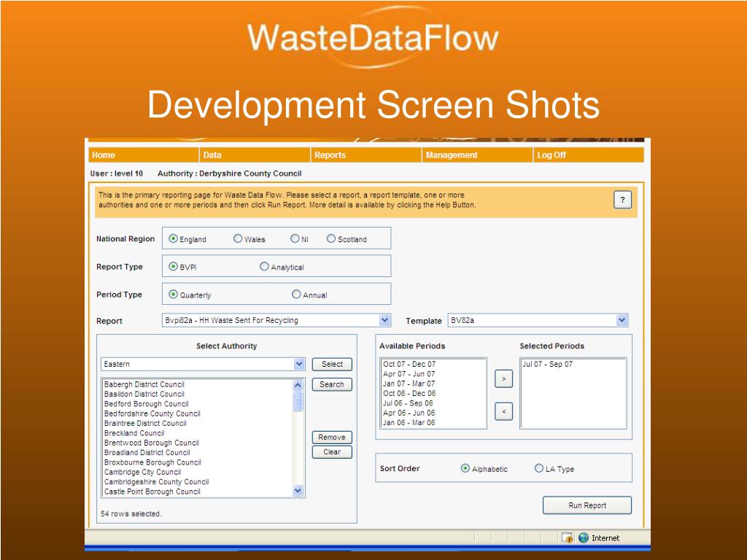Move selected period right with > button

click(x=504, y=379)
